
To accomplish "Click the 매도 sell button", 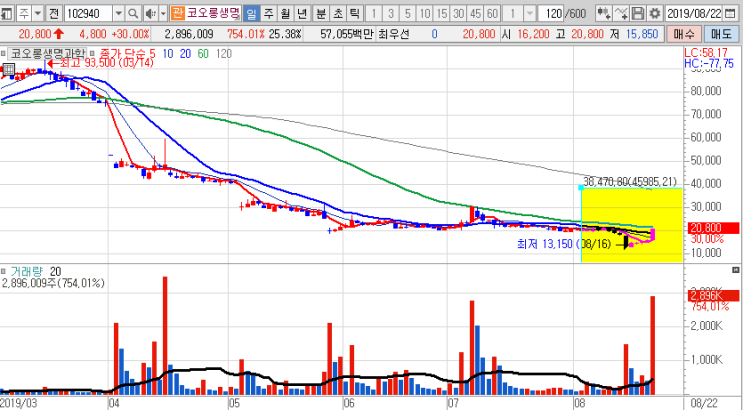I will click(721, 34).
